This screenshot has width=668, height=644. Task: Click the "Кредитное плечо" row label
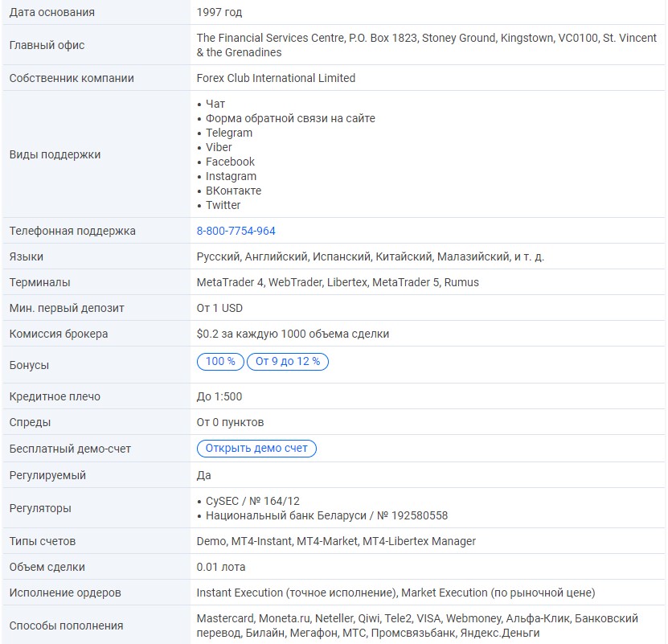(x=55, y=396)
